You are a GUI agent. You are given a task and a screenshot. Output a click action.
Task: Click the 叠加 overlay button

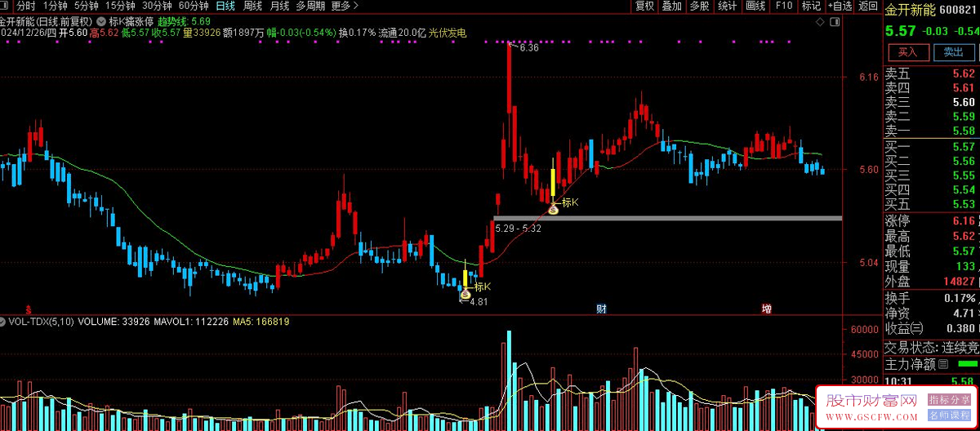[671, 6]
